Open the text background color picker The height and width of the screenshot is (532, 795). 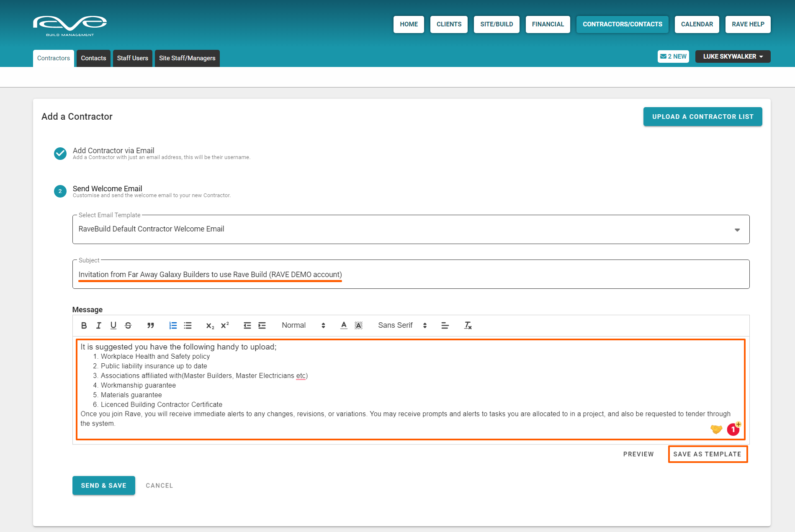358,326
